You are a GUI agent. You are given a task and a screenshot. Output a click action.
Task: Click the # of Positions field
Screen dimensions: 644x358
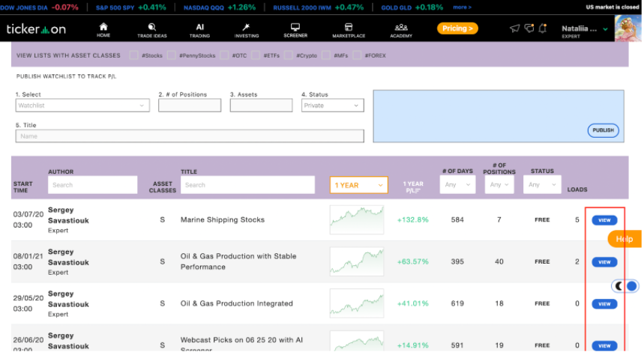(x=190, y=106)
